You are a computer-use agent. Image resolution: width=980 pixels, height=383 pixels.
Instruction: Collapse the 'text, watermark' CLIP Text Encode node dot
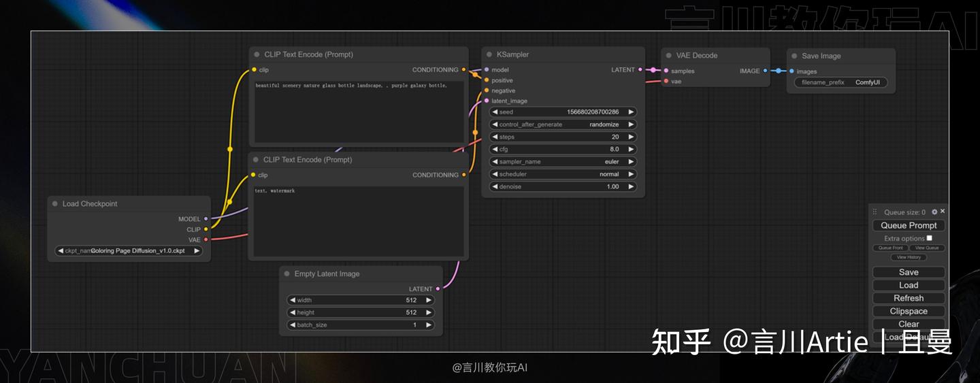[257, 160]
